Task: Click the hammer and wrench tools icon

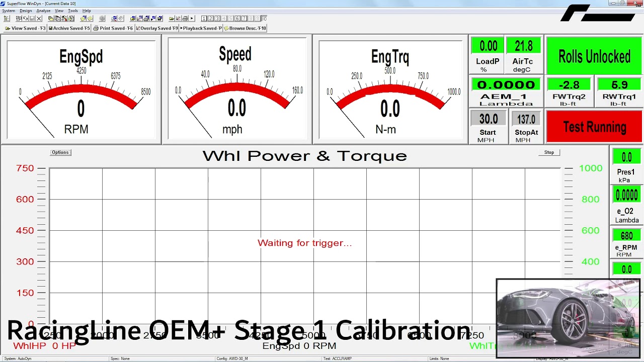Action: 64,19
